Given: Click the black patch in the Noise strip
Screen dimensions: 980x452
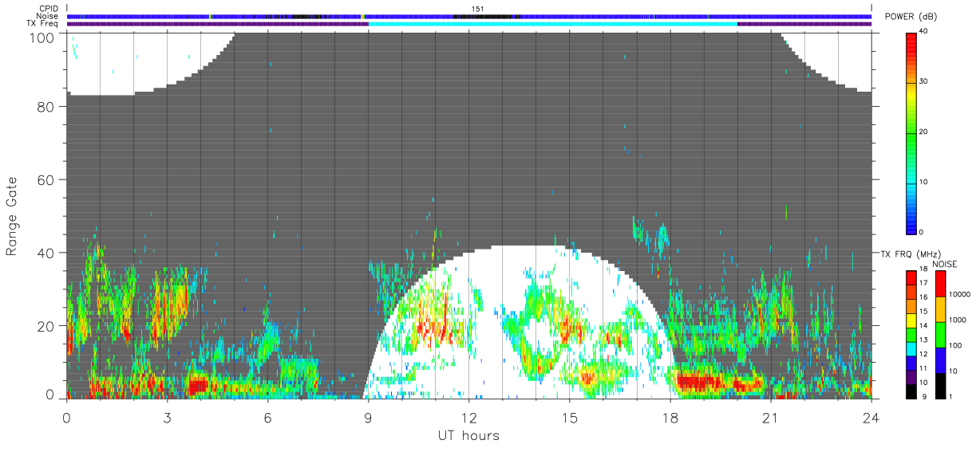Looking at the screenshot, I should 487,16.
